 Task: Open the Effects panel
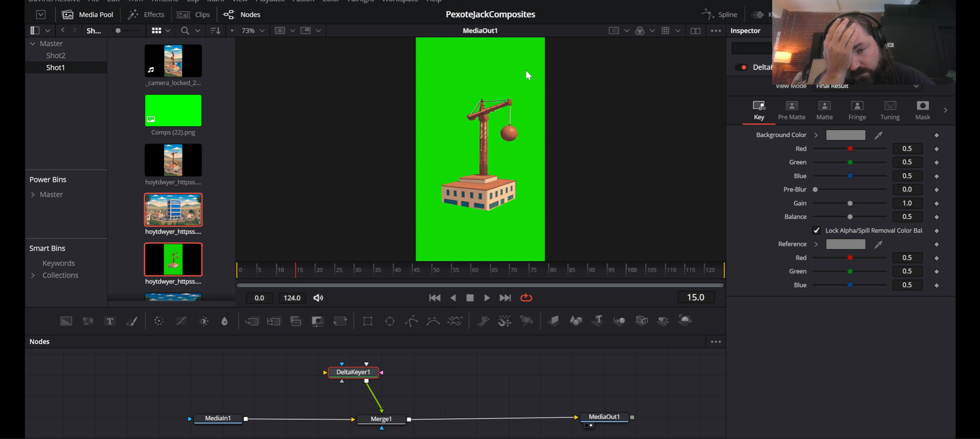tap(146, 14)
